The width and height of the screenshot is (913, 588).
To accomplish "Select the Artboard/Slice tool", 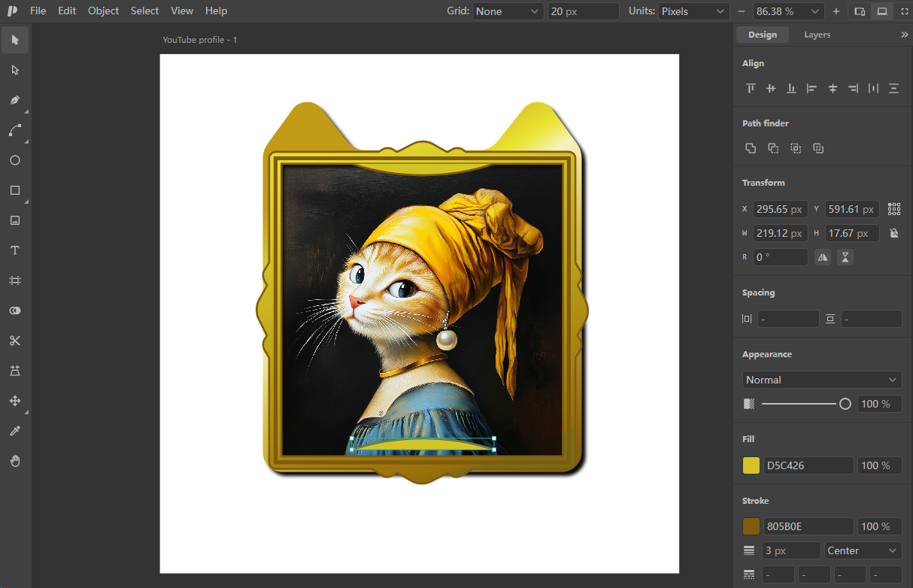I will [x=15, y=280].
